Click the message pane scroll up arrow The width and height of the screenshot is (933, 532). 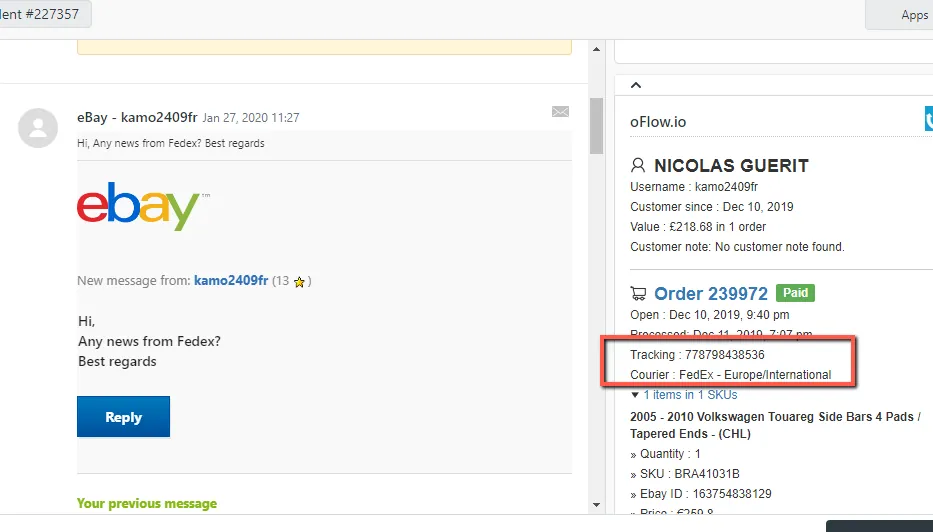pyautogui.click(x=596, y=49)
